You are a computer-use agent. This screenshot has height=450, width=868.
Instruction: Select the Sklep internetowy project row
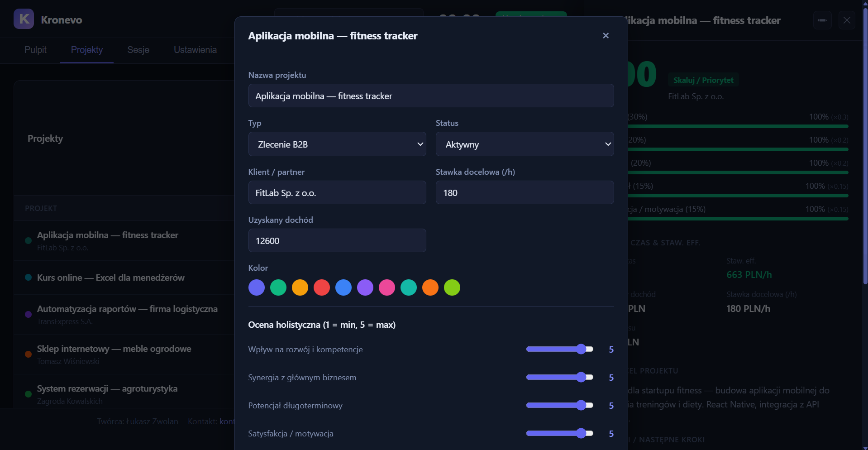(x=124, y=354)
